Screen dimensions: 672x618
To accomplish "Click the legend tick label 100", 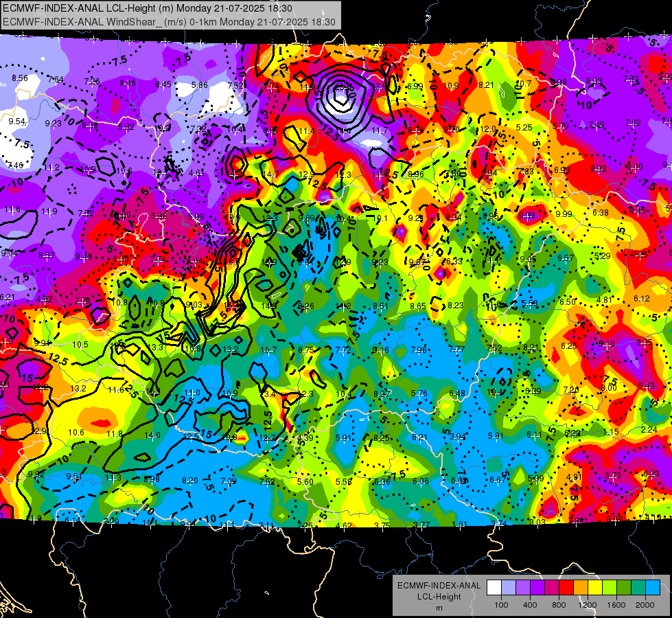I will click(x=501, y=605).
